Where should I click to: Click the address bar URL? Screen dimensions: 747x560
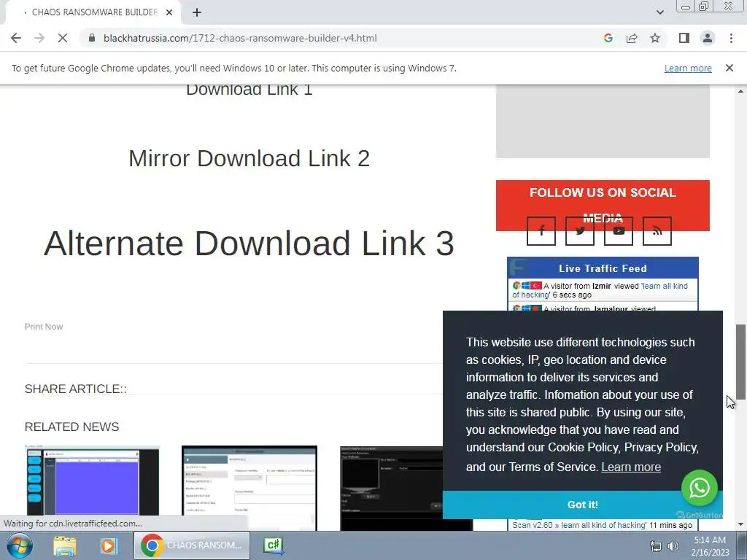point(240,38)
